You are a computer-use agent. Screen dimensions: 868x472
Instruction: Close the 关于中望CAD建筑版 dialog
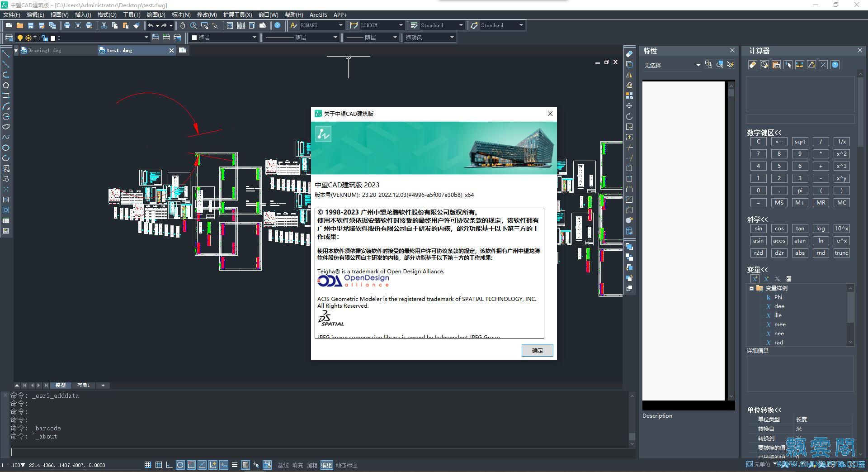click(550, 114)
